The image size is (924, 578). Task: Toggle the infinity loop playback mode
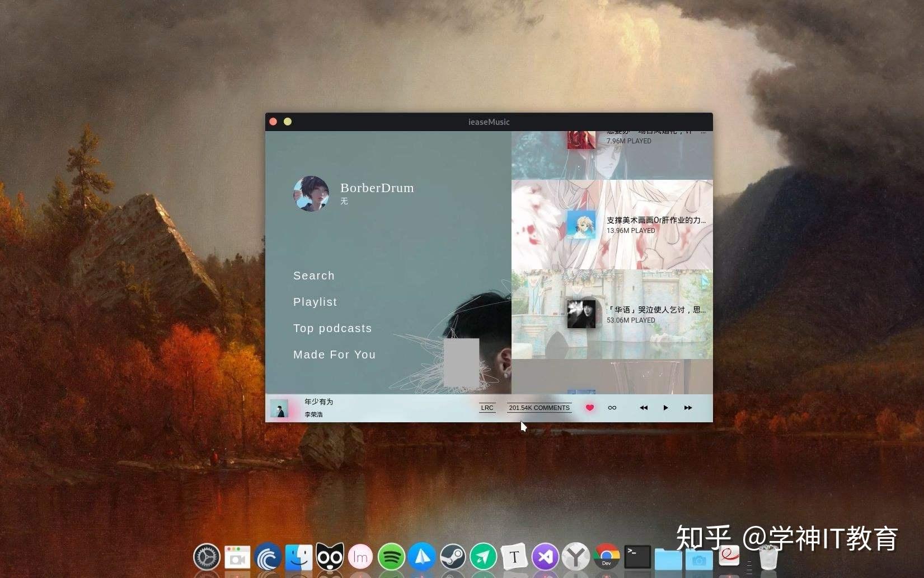(x=612, y=408)
